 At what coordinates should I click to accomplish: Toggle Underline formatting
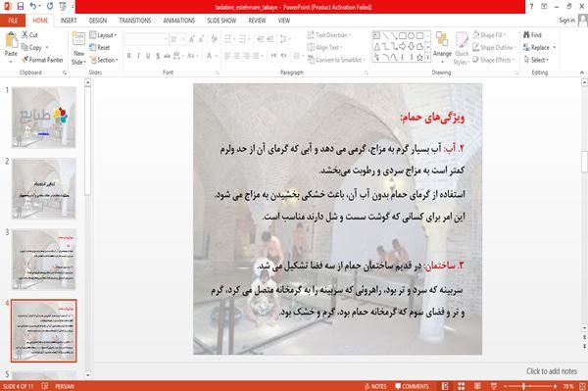pyautogui.click(x=148, y=56)
